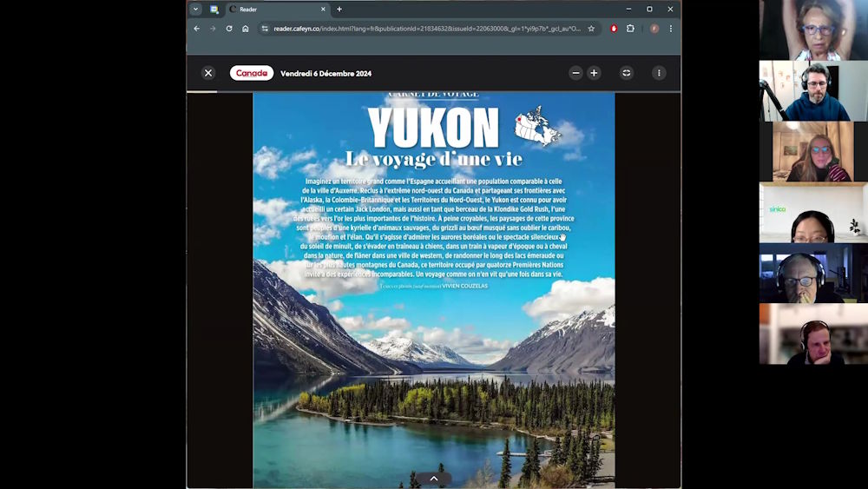This screenshot has width=868, height=489.
Task: Toggle fullscreen reading mode icon
Action: (x=626, y=73)
